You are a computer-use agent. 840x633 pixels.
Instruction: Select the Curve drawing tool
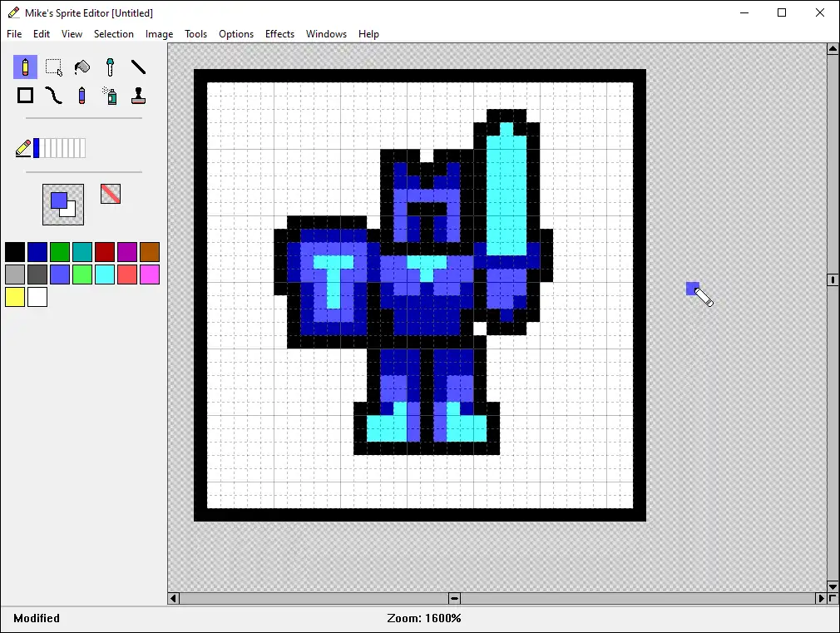[x=53, y=96]
